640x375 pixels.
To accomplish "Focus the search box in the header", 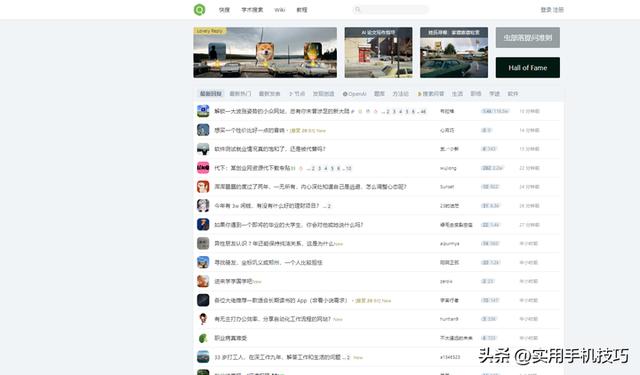I will 391,9.
